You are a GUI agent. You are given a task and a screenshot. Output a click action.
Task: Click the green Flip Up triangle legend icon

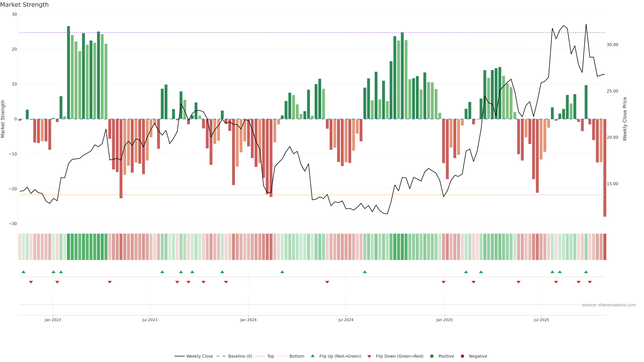pos(312,356)
